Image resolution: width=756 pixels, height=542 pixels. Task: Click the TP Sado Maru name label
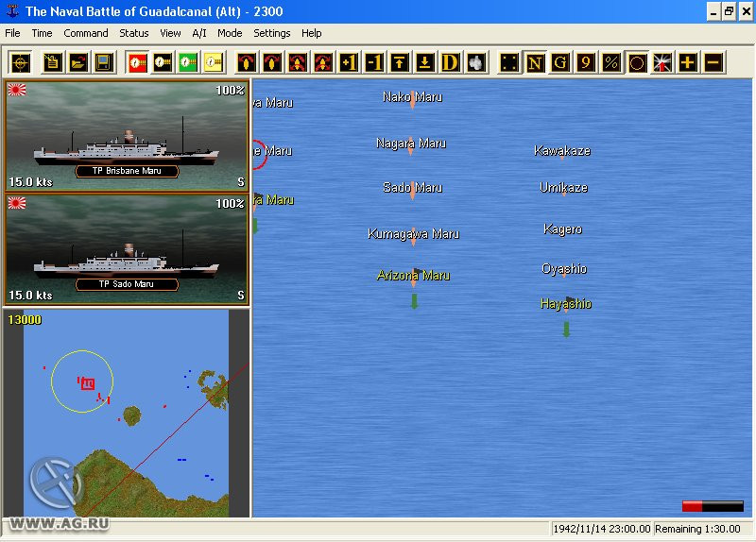pyautogui.click(x=127, y=284)
